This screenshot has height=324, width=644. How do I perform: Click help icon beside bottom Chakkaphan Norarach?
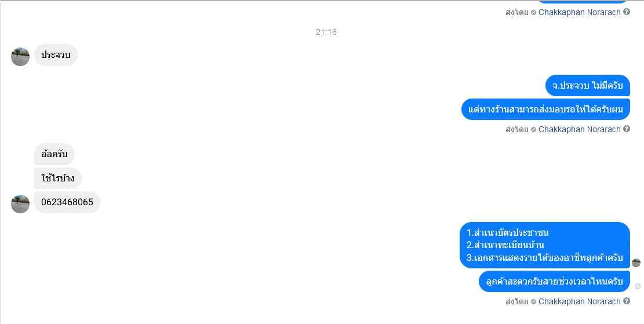tap(627, 301)
